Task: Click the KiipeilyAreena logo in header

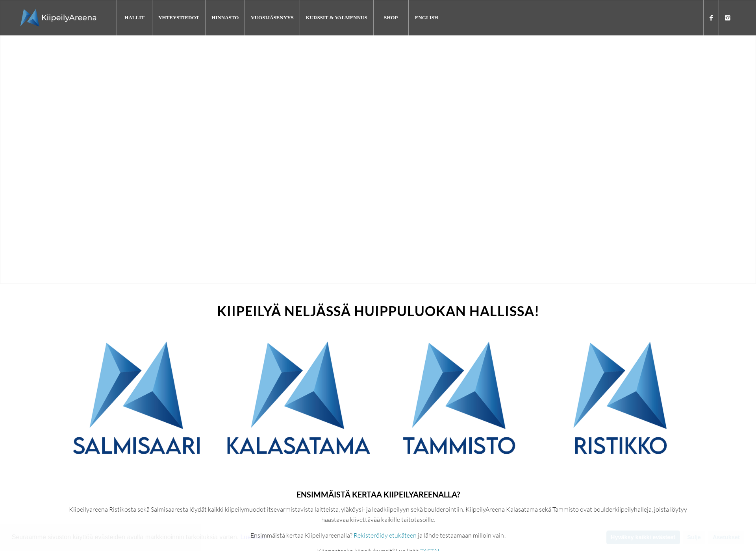Action: click(x=58, y=18)
